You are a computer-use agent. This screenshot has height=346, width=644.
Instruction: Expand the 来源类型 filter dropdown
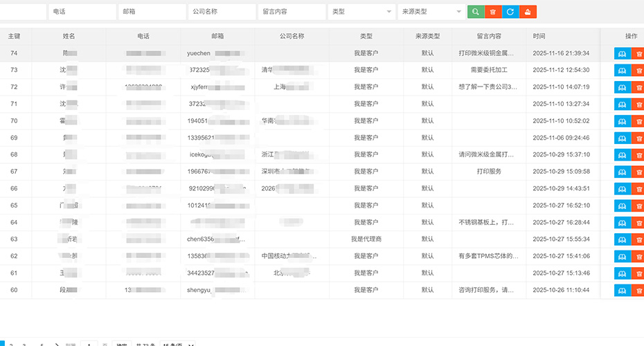431,12
